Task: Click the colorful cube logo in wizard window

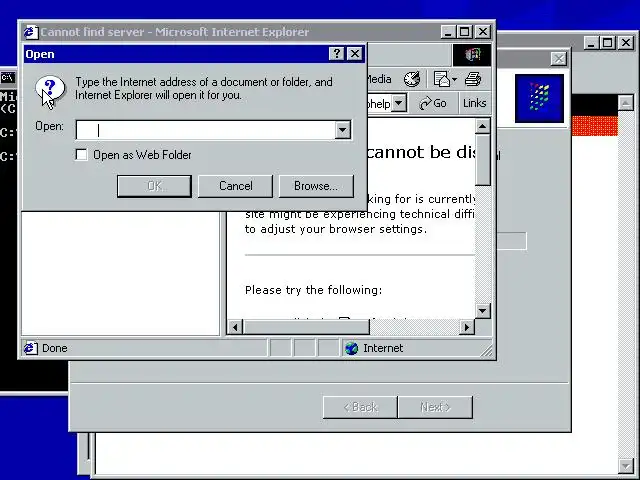Action: click(539, 98)
